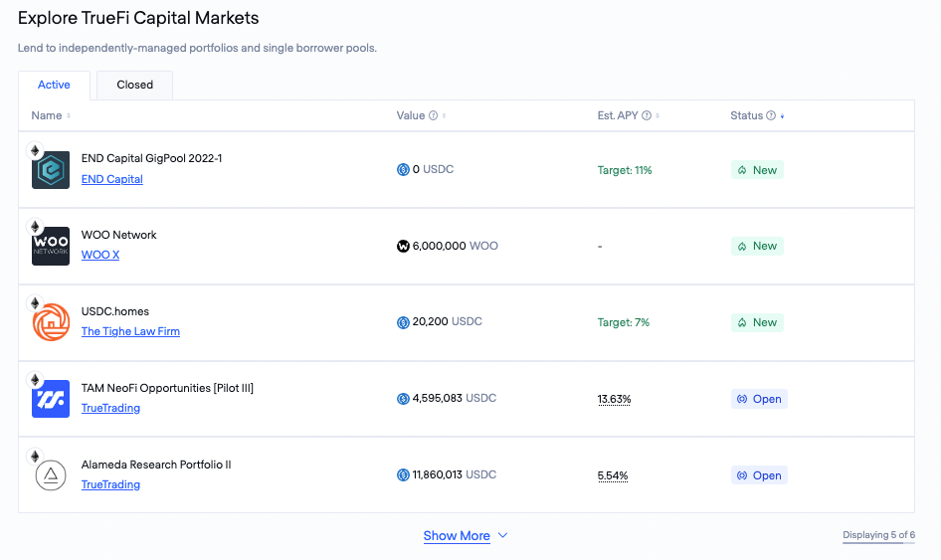The width and height of the screenshot is (941, 560).
Task: Click the Est. APY column header label
Action: 618,115
